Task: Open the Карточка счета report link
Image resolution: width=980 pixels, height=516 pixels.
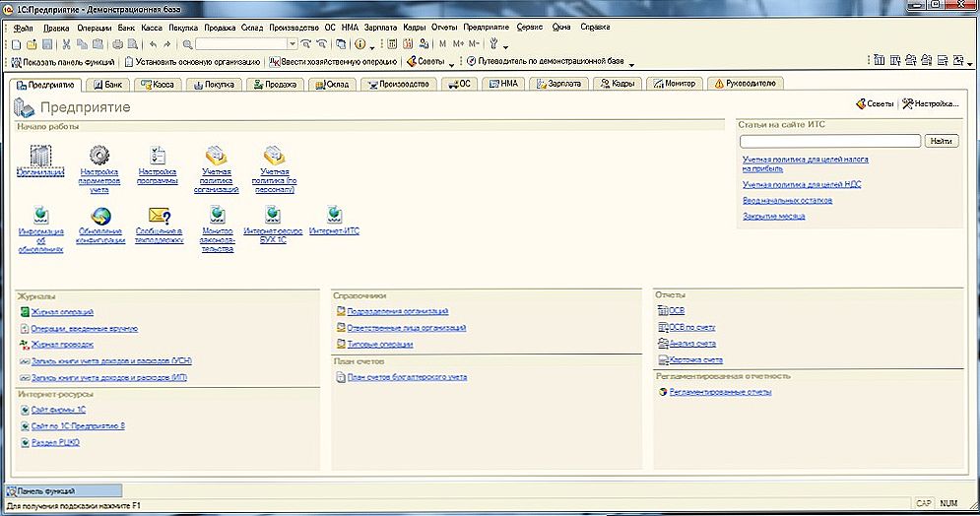Action: click(690, 359)
